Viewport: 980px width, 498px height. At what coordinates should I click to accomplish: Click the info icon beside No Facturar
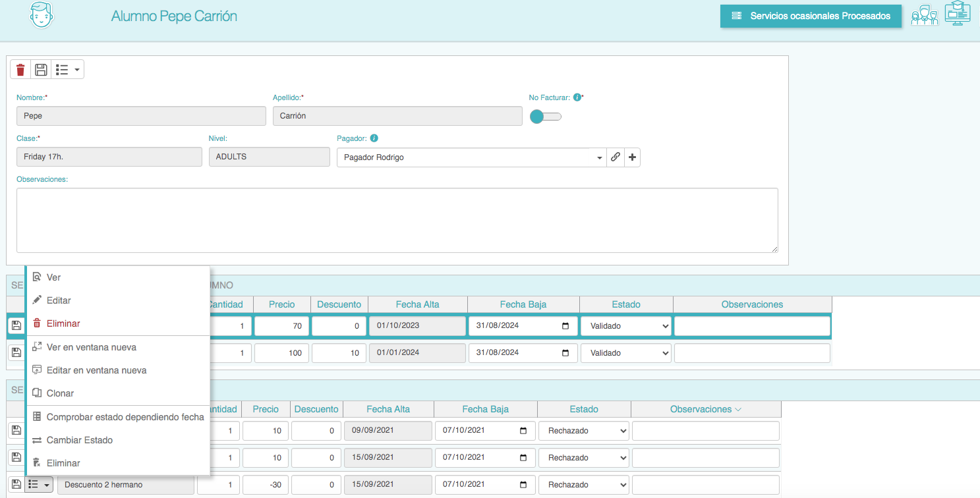tap(577, 97)
